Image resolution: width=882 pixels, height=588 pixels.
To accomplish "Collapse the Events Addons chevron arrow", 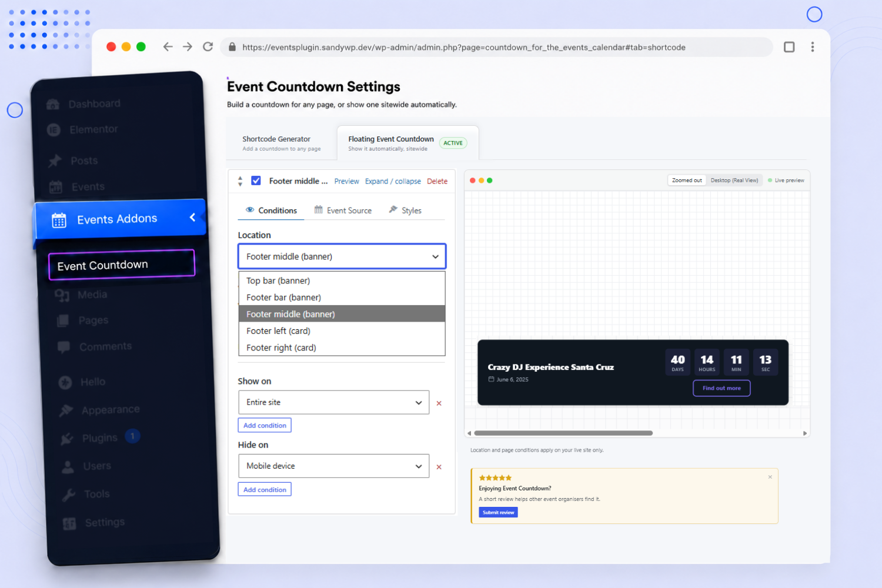I will pyautogui.click(x=192, y=217).
